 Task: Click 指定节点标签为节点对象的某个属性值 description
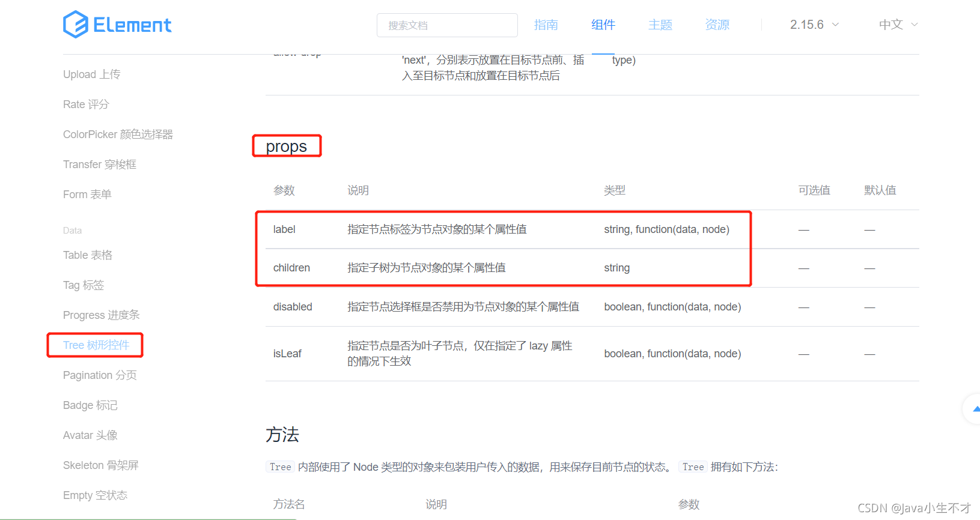[437, 229]
